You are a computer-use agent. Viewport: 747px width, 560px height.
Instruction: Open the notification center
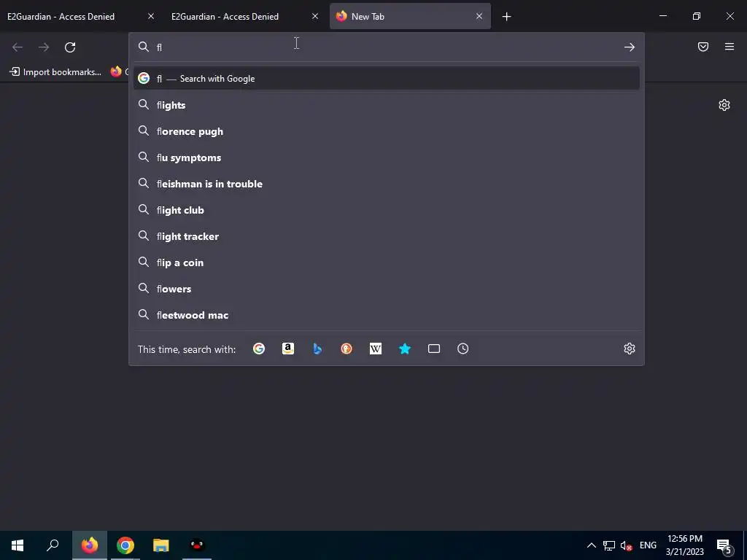coord(724,545)
